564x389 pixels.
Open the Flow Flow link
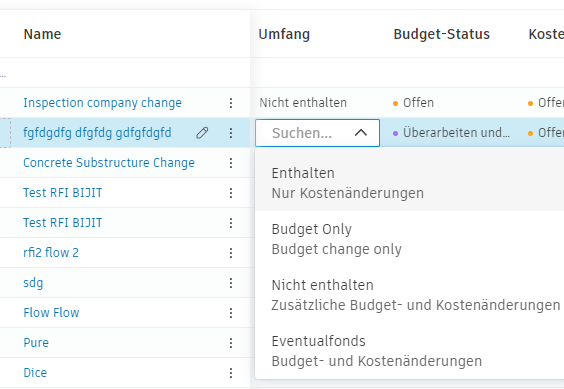(x=51, y=313)
